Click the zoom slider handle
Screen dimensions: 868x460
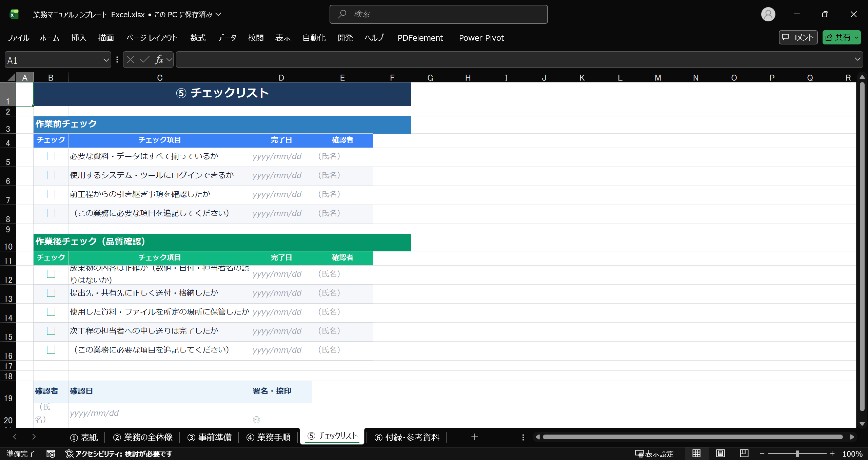click(x=797, y=454)
